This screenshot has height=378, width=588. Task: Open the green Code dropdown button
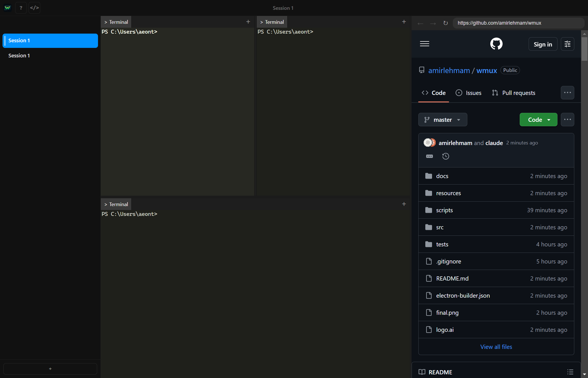pyautogui.click(x=538, y=120)
